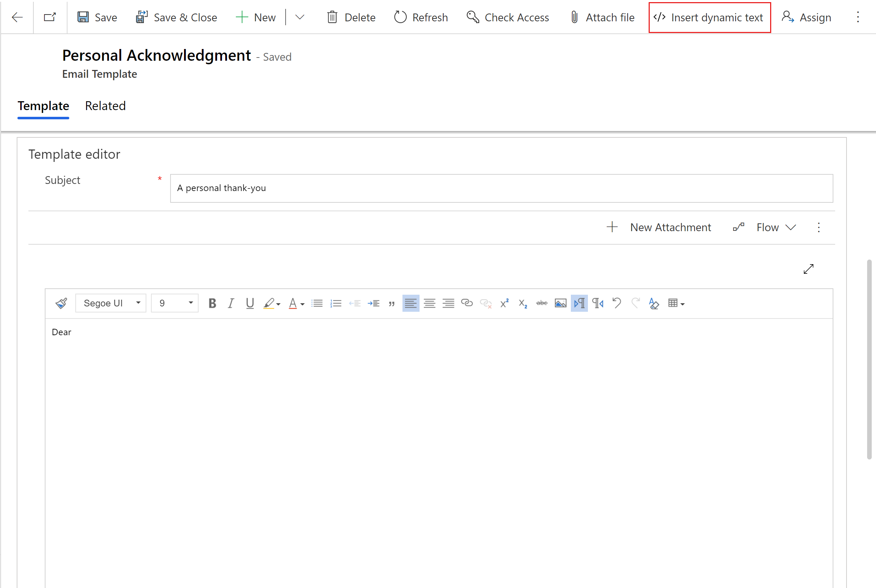Click the Strikethrough text icon
The height and width of the screenshot is (588, 876).
(541, 303)
